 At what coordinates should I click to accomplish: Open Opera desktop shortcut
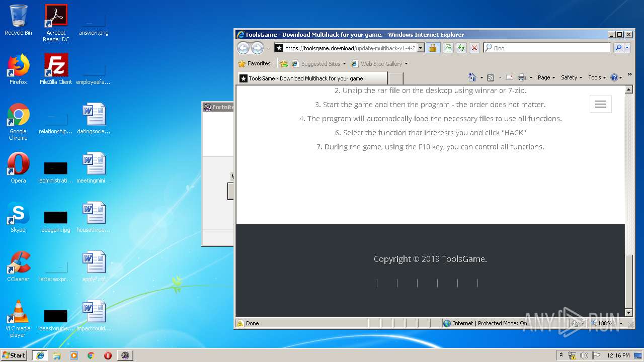[18, 168]
